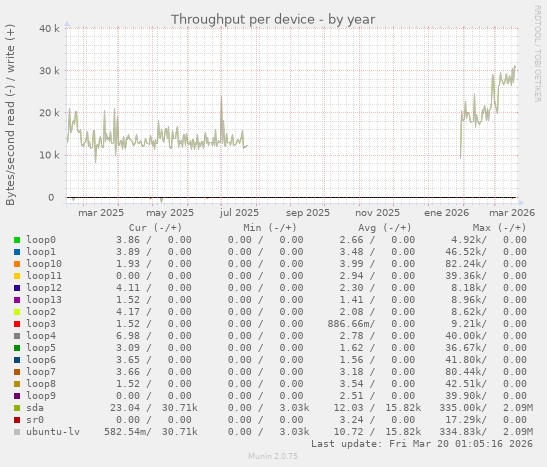Select the loop0 legend label
The width and height of the screenshot is (547, 467).
point(41,240)
